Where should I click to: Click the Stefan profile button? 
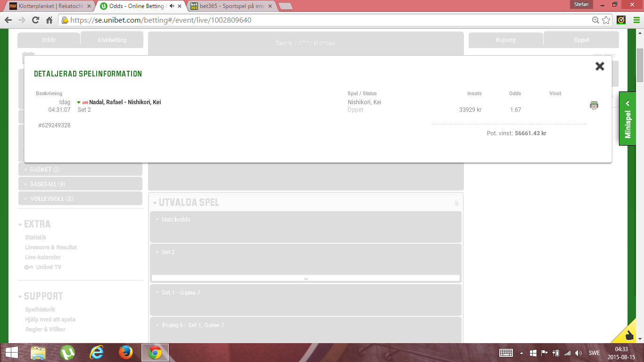click(x=581, y=4)
